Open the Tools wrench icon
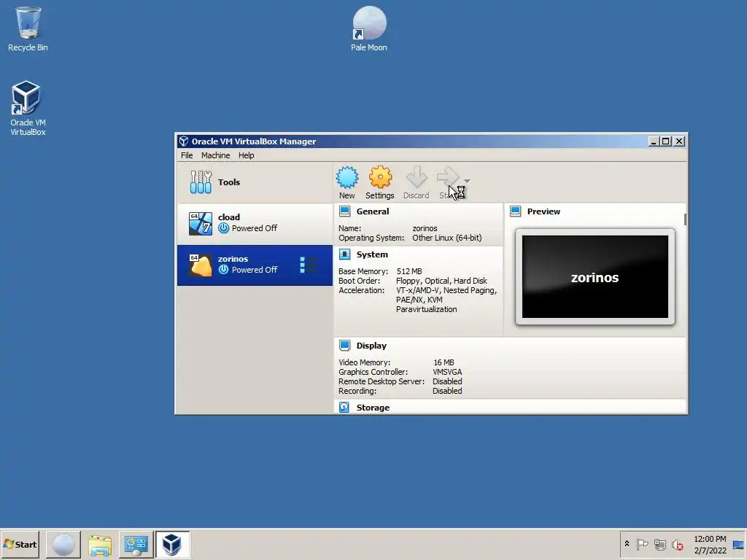This screenshot has height=560, width=747. (x=201, y=182)
